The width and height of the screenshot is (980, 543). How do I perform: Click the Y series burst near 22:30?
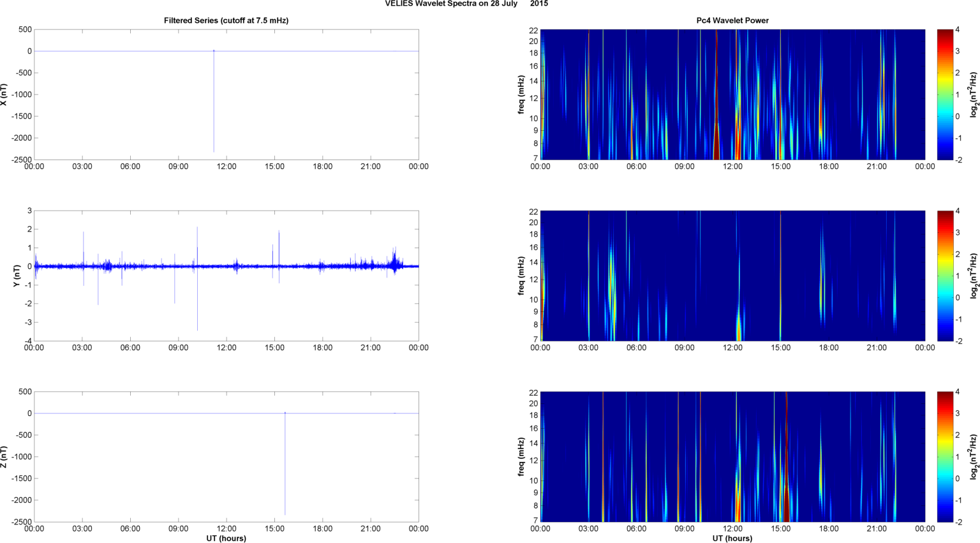click(395, 263)
